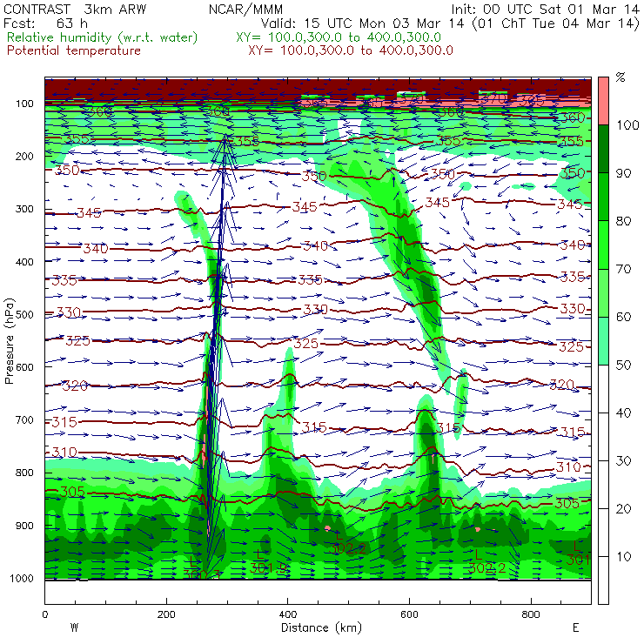Click the 'NCAR/MMM' header label
The image size is (644, 644).
245,9
